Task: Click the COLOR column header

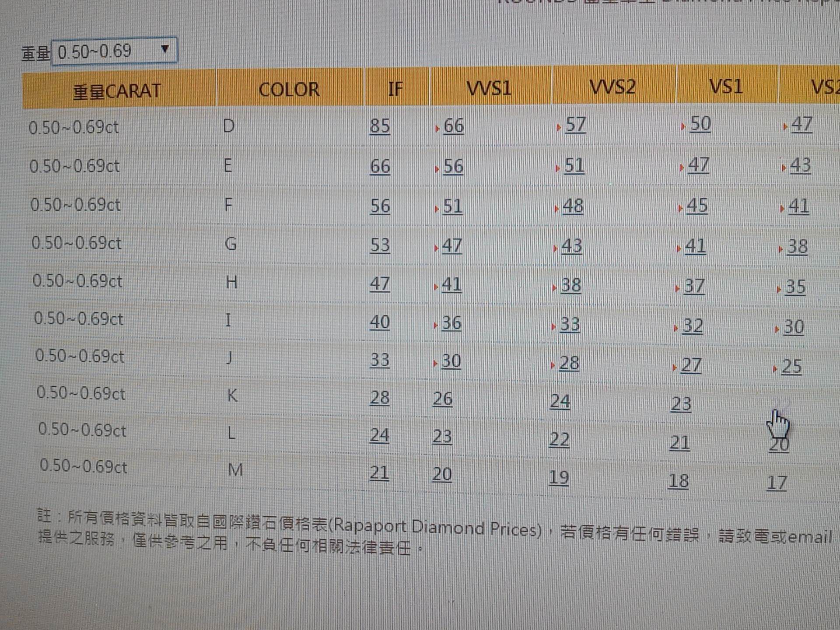Action: (289, 90)
